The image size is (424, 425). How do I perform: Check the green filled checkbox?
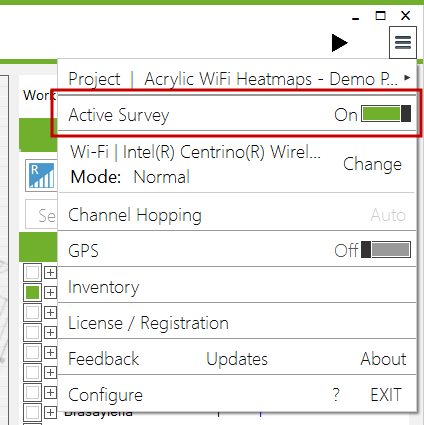(x=32, y=293)
